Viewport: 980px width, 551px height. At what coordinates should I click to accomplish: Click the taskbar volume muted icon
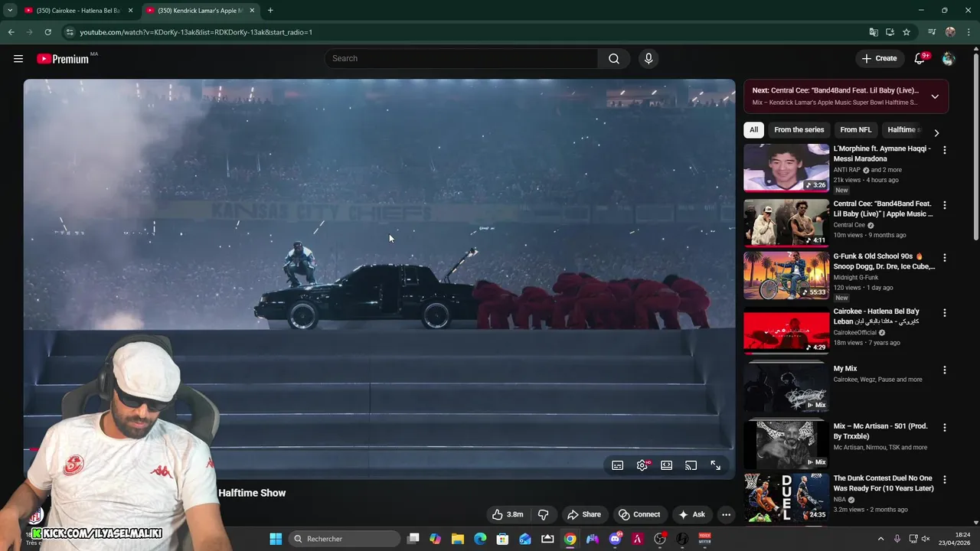(x=926, y=539)
